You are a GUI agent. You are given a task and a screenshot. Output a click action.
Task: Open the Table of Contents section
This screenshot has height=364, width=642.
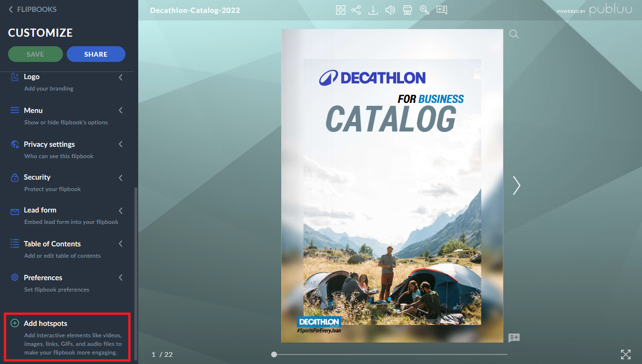point(67,250)
